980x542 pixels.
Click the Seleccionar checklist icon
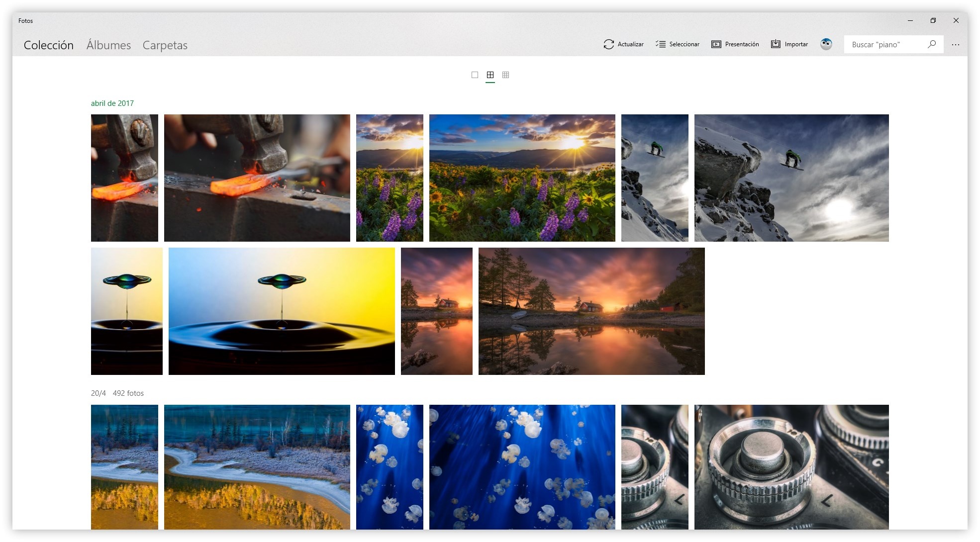pyautogui.click(x=661, y=44)
